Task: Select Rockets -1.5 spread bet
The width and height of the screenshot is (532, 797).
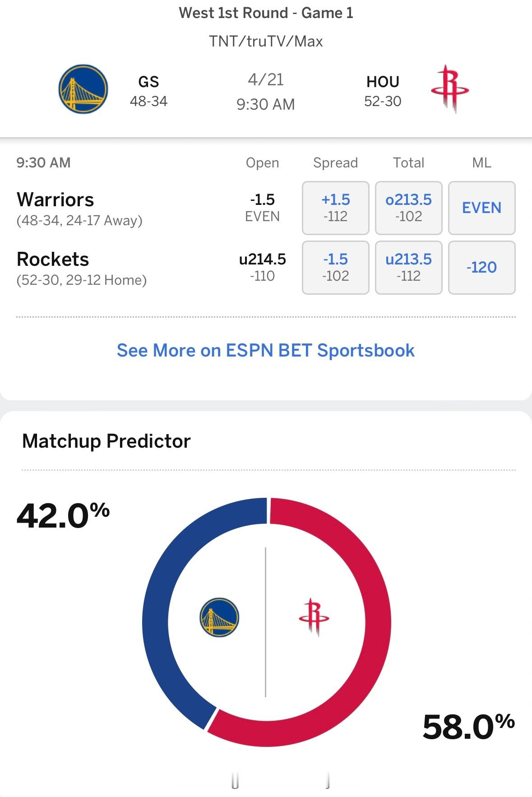Action: click(x=336, y=268)
